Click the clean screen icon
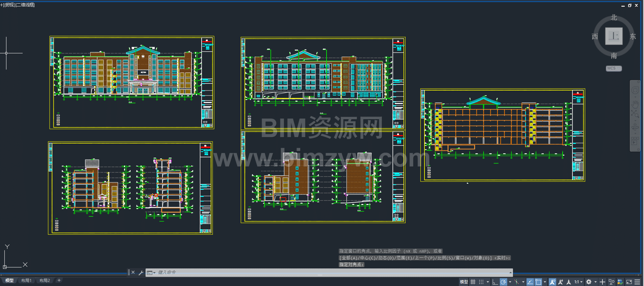This screenshot has height=286, width=644. click(629, 282)
